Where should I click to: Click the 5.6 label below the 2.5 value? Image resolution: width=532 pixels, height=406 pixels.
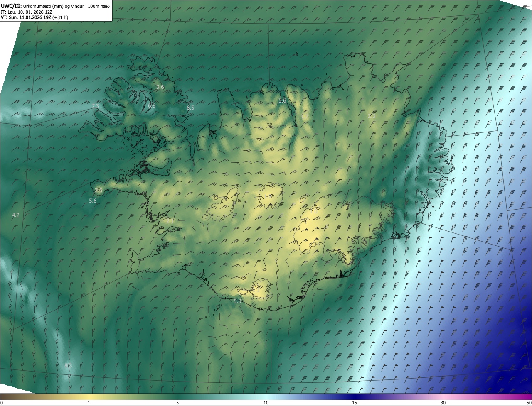[x=93, y=201]
